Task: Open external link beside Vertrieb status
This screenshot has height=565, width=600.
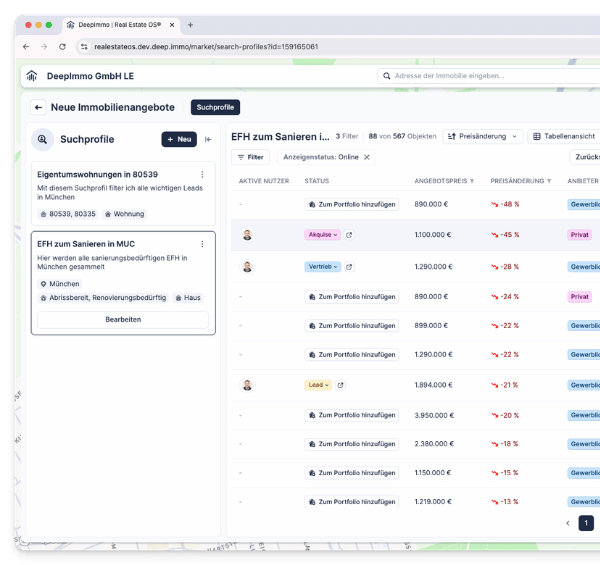Action: [x=349, y=267]
